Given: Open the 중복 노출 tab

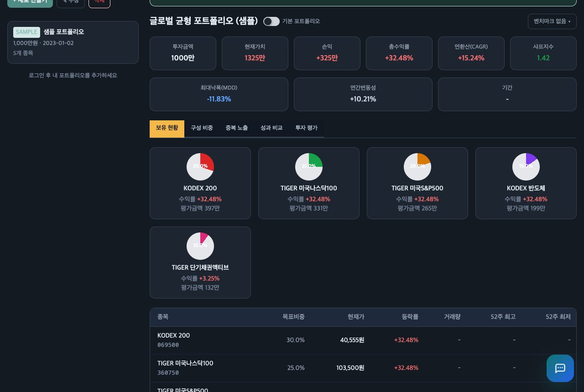Looking at the screenshot, I should 236,128.
